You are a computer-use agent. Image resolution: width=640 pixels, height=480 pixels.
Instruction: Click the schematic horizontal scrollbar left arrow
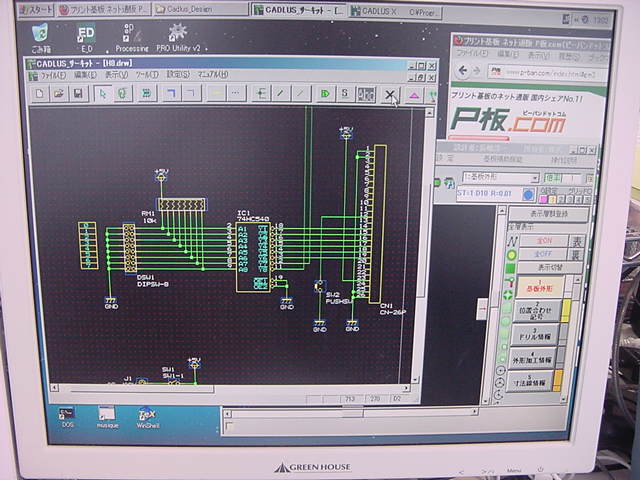click(54, 387)
